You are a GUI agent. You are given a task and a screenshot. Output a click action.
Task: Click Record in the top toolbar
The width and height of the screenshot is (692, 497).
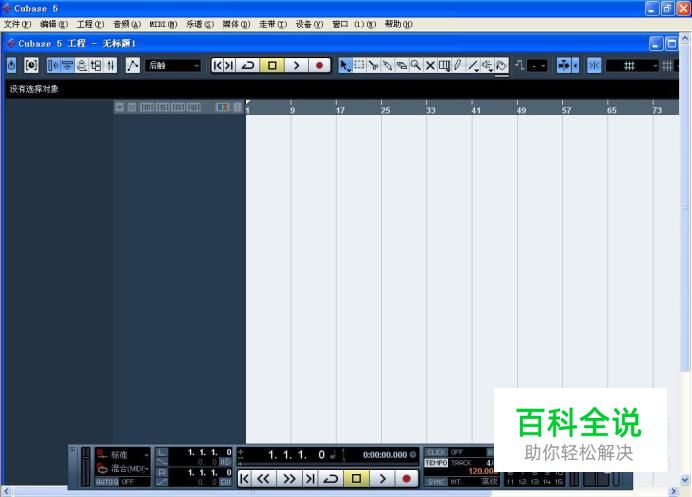click(319, 65)
